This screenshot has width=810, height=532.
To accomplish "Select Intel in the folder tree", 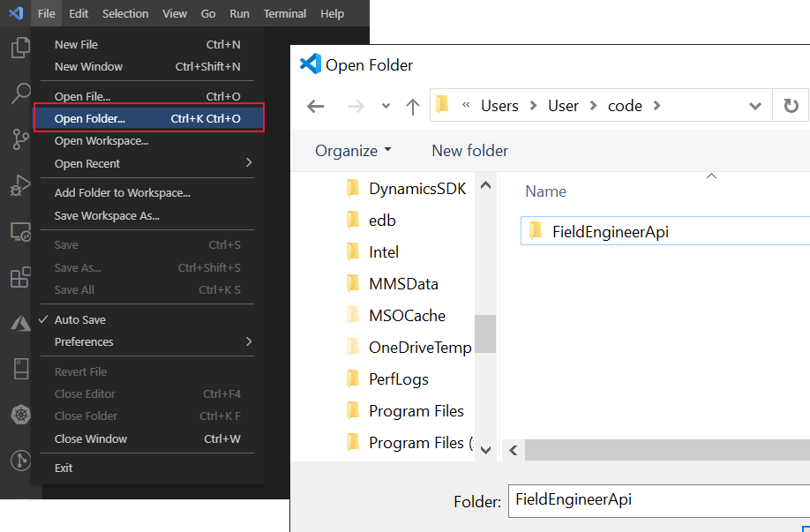I will tap(372, 252).
